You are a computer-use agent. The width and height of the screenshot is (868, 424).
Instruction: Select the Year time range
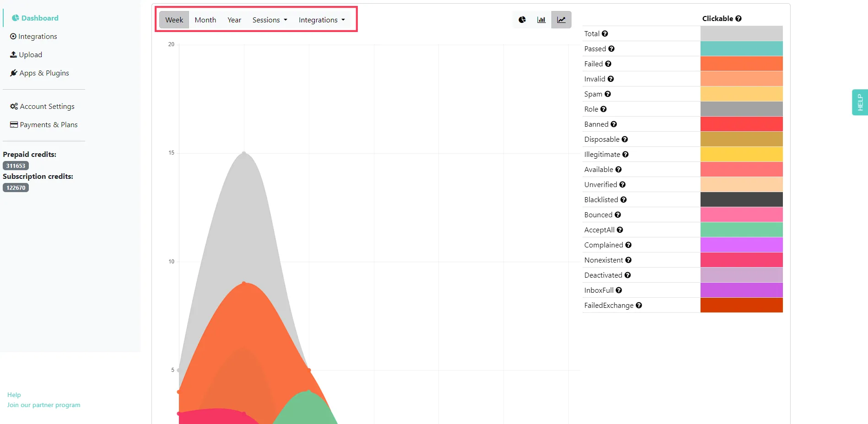pyautogui.click(x=234, y=20)
